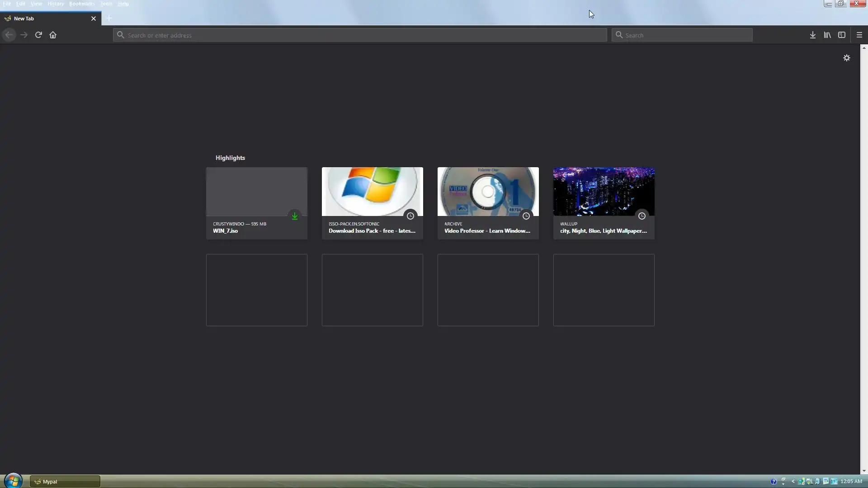Click the forward navigation arrow
The width and height of the screenshot is (868, 488).
(24, 35)
